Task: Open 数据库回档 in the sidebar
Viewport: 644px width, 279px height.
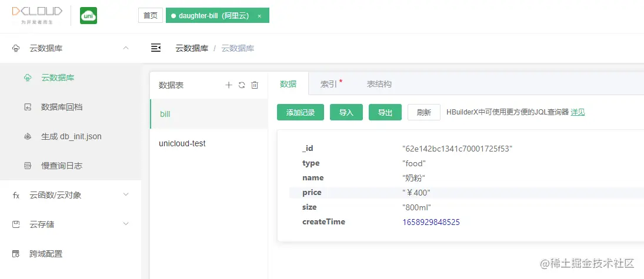Action: [x=71, y=107]
